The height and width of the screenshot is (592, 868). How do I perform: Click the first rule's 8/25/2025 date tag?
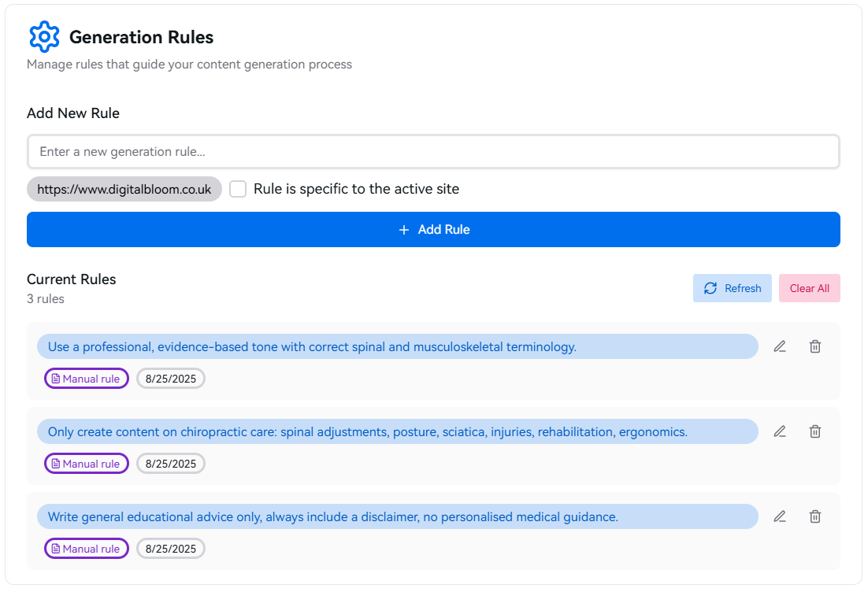[x=171, y=379]
